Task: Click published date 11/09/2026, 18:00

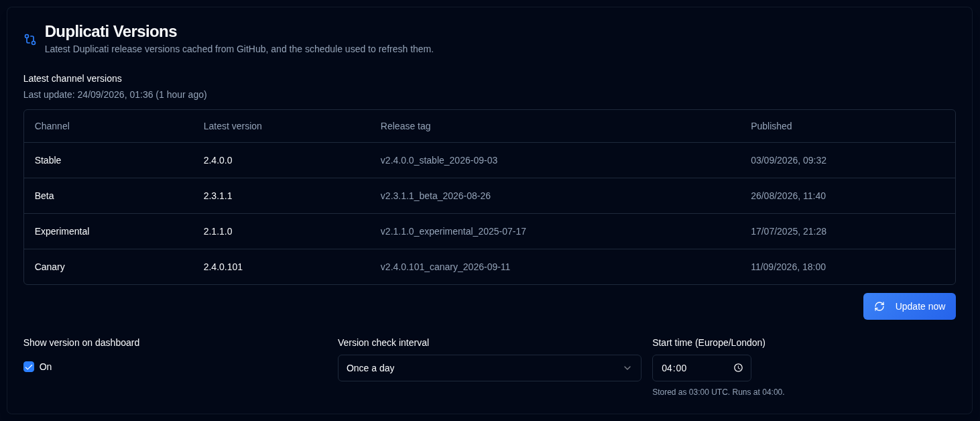Action: (x=788, y=267)
